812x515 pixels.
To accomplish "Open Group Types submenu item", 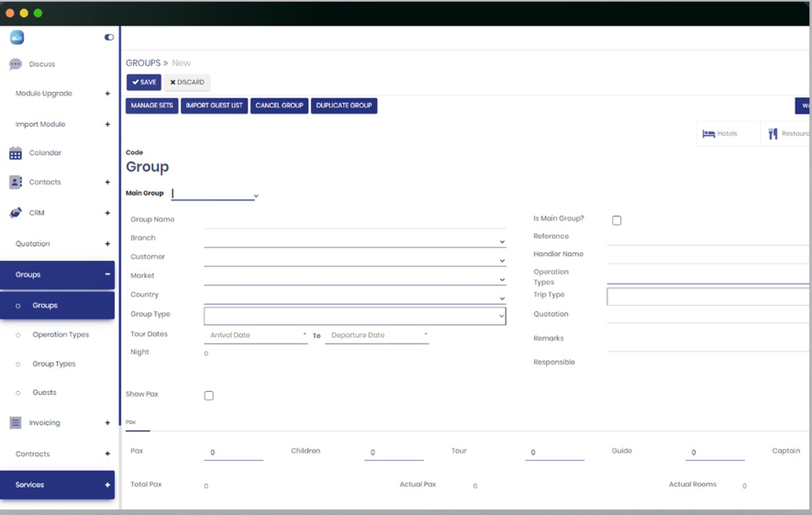I will click(54, 364).
